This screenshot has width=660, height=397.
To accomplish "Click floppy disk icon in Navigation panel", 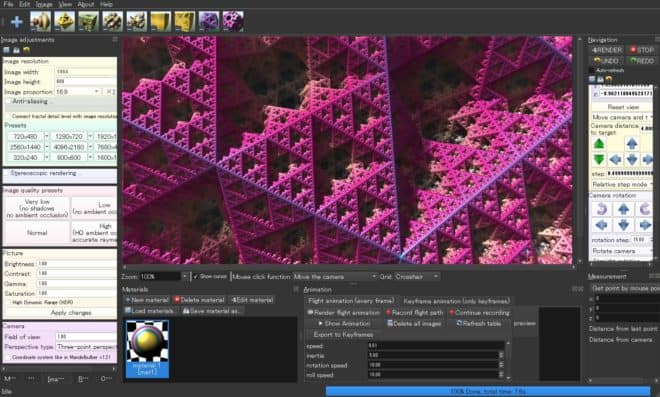I will [x=601, y=79].
